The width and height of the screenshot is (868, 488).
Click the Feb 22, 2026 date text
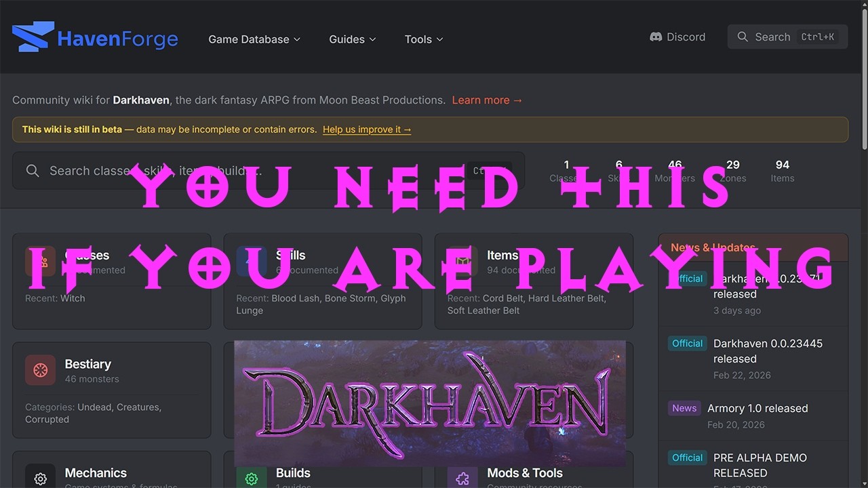pos(742,375)
